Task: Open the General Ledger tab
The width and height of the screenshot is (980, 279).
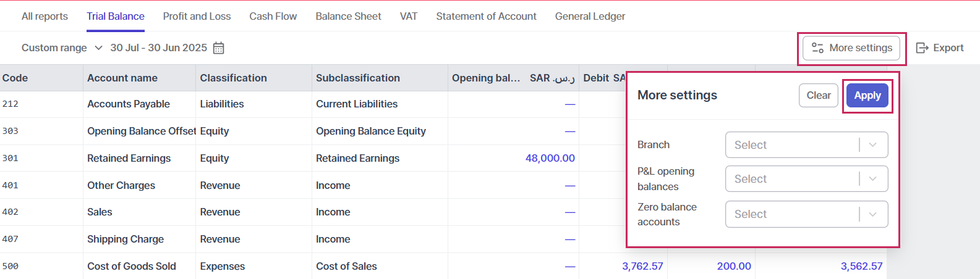Action: coord(590,17)
